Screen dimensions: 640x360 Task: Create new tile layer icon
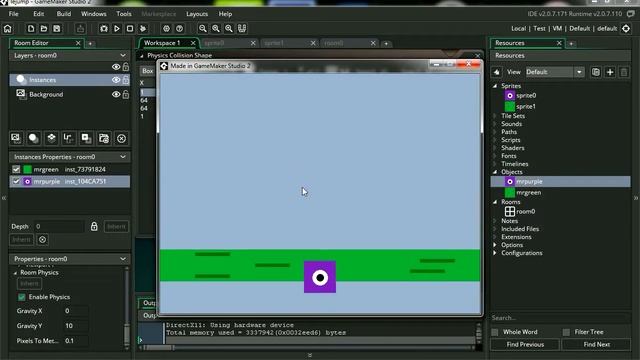[51, 138]
